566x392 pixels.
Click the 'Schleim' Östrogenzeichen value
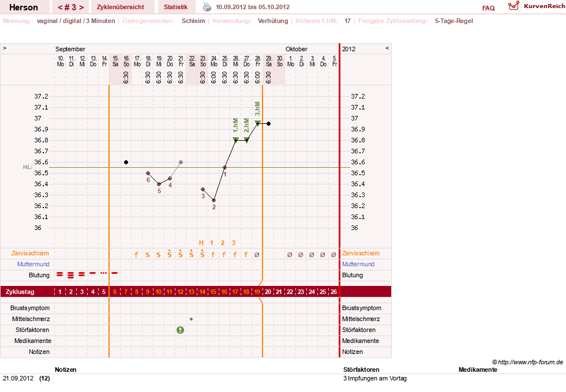click(193, 21)
